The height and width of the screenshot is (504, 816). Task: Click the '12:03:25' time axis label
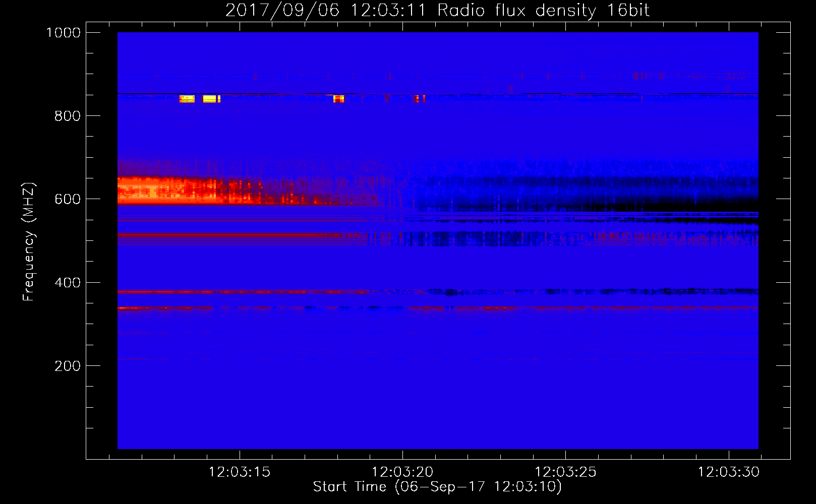pyautogui.click(x=565, y=472)
